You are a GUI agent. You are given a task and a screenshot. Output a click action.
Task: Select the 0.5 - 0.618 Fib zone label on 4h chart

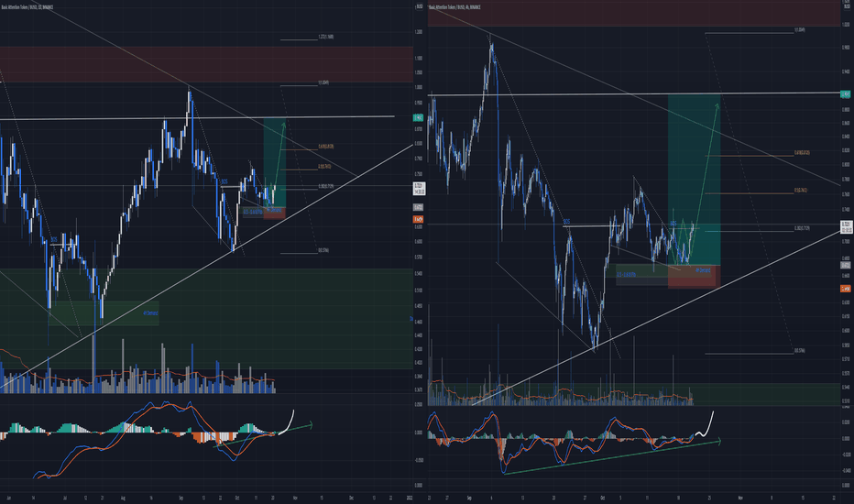tap(627, 275)
